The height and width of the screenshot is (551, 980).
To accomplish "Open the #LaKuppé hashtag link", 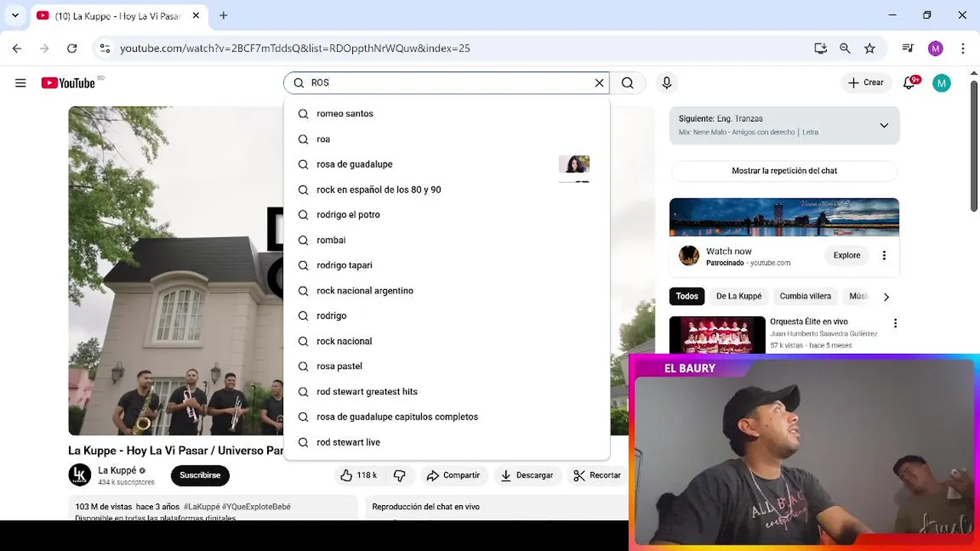I will 201,507.
